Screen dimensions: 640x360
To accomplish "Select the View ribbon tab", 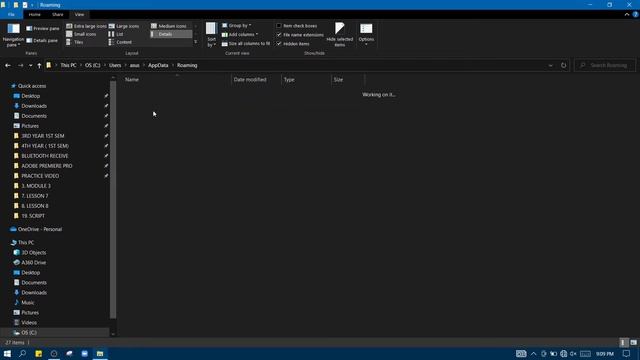I will coord(79,14).
